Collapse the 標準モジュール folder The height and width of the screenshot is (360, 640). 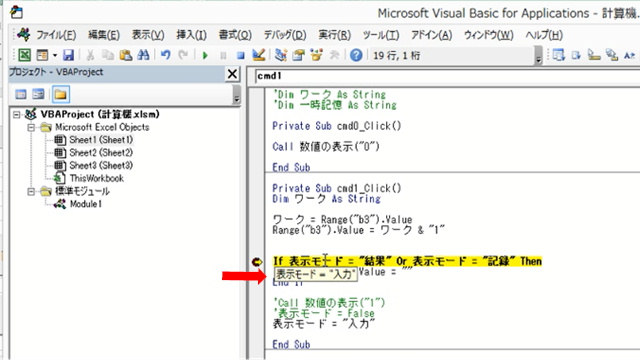[x=31, y=191]
